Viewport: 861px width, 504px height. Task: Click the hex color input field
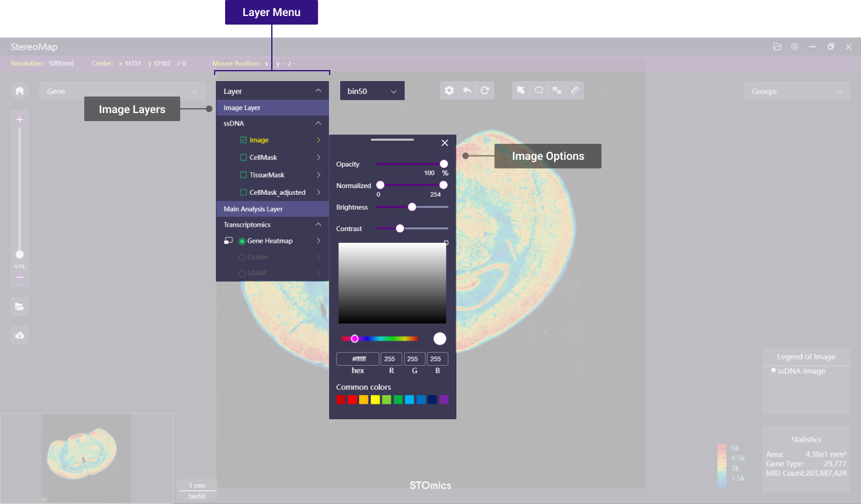(x=358, y=359)
